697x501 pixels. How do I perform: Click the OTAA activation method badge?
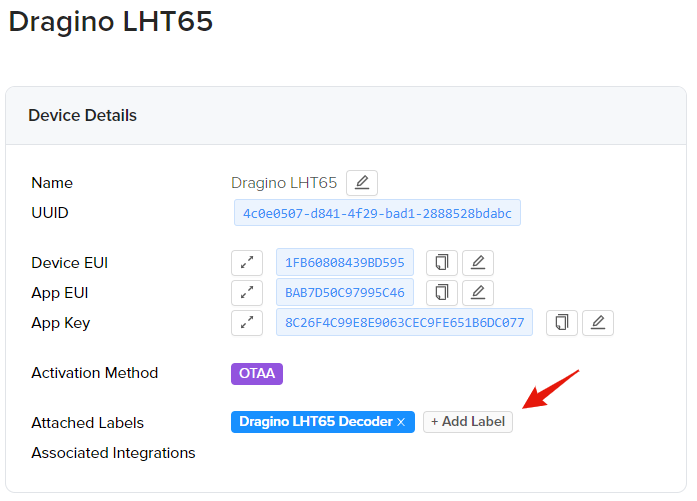pyautogui.click(x=258, y=373)
